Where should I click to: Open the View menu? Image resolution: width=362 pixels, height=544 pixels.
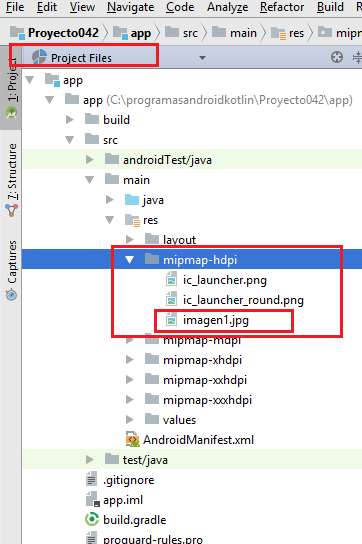click(82, 7)
